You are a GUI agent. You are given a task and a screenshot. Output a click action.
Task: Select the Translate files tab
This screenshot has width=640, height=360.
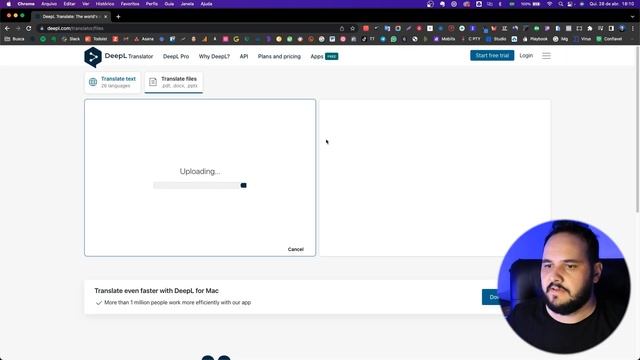173,82
